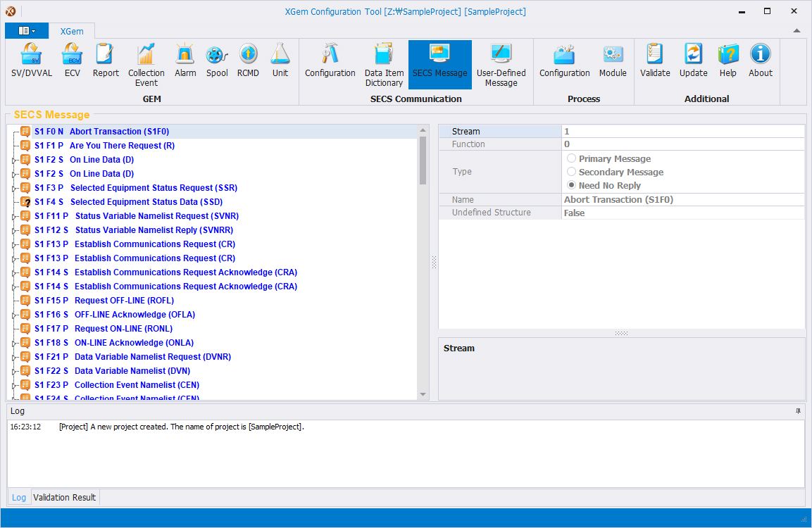812x528 pixels.
Task: Click the message tree scrollbar thumb
Action: 423,161
